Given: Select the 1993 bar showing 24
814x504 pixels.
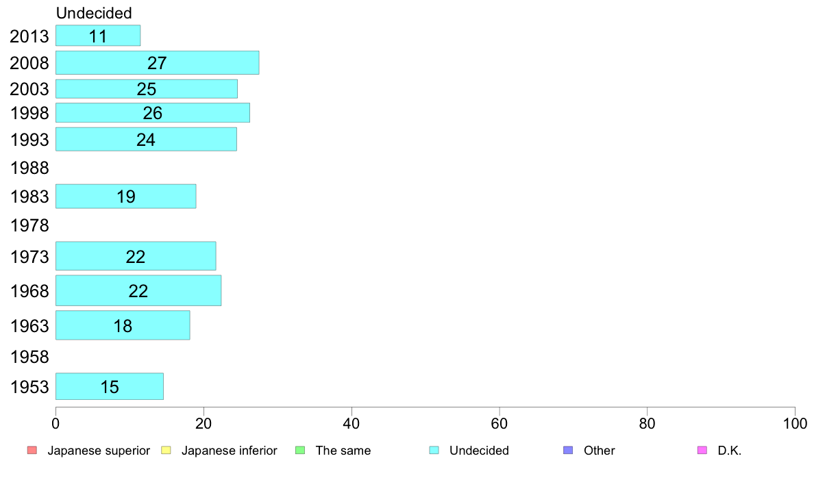Looking at the screenshot, I should click(147, 139).
